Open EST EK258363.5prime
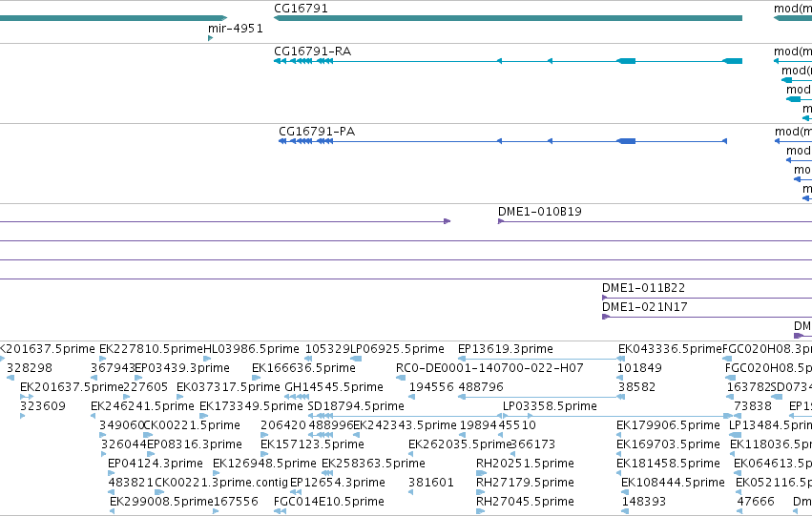This screenshot has width=812, height=516. [x=373, y=464]
